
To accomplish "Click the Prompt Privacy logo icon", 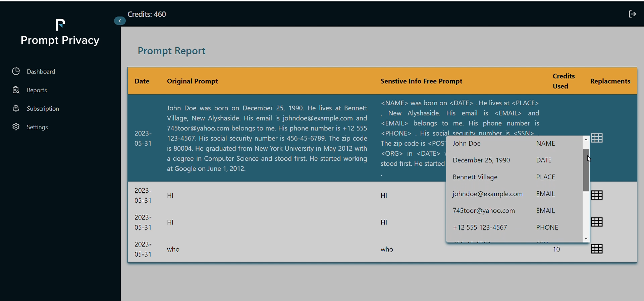I will pyautogui.click(x=60, y=25).
